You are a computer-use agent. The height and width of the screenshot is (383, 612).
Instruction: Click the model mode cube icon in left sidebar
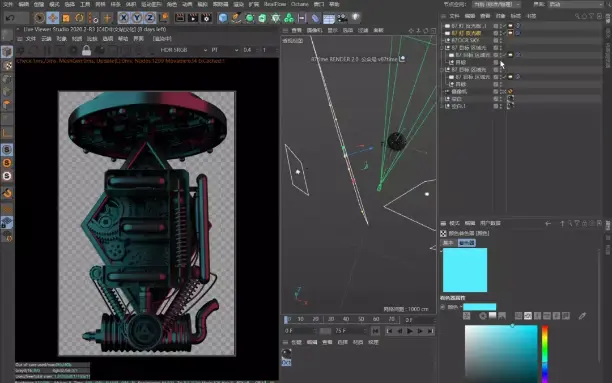(7, 52)
